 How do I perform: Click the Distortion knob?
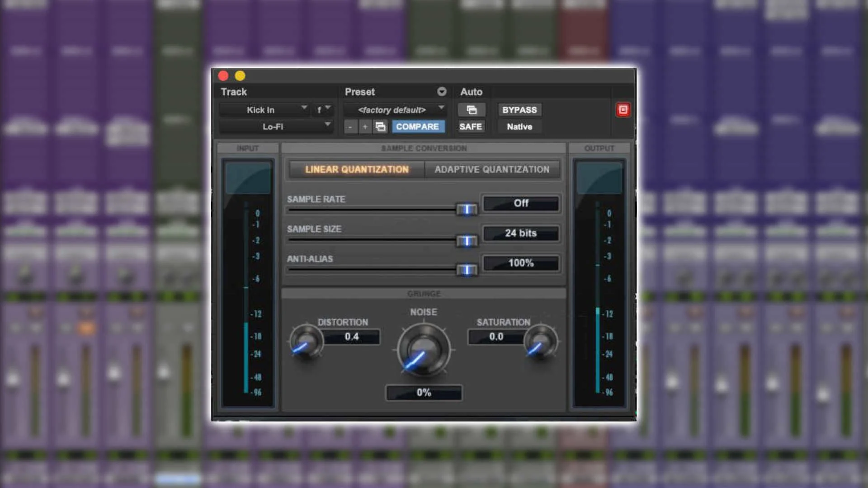306,342
